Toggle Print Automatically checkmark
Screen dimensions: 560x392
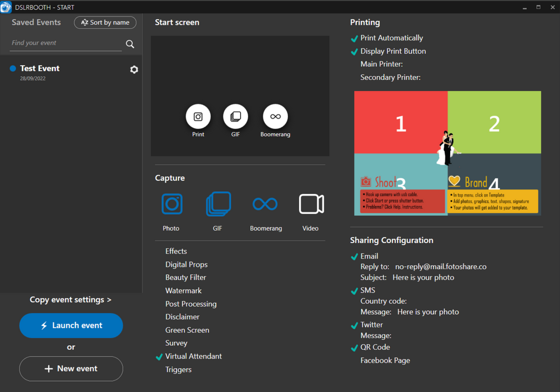[x=355, y=38]
